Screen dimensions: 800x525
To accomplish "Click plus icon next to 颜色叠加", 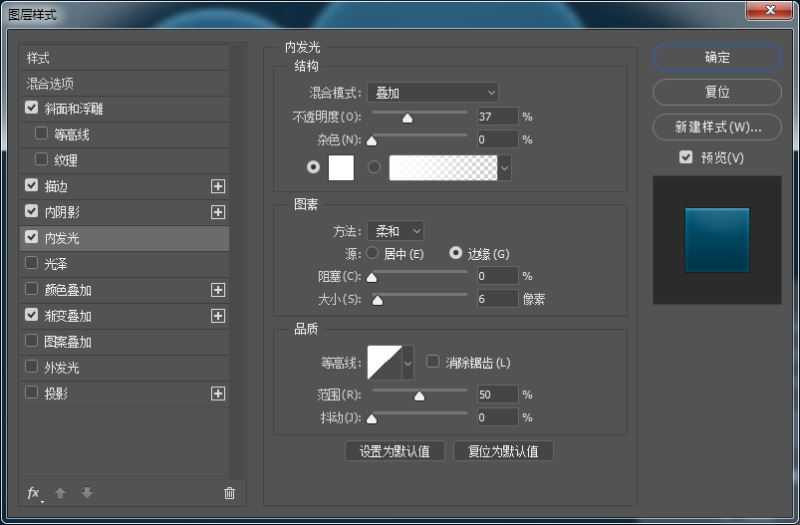I will pyautogui.click(x=218, y=290).
